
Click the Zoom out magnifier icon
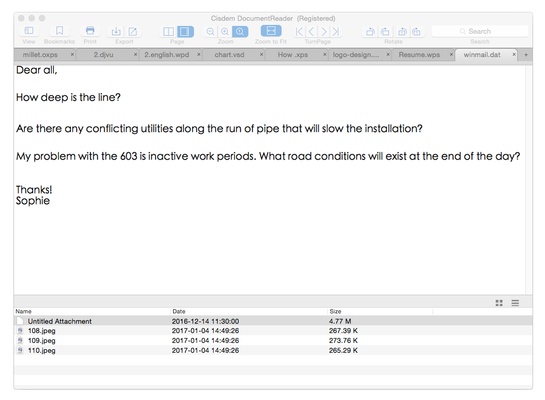[x=210, y=32]
